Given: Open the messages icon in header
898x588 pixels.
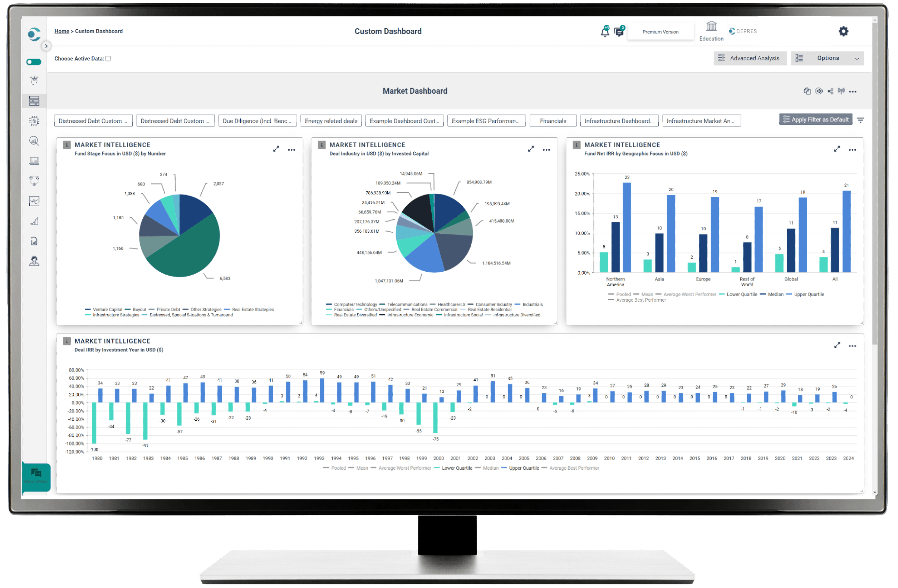Looking at the screenshot, I should (x=619, y=32).
